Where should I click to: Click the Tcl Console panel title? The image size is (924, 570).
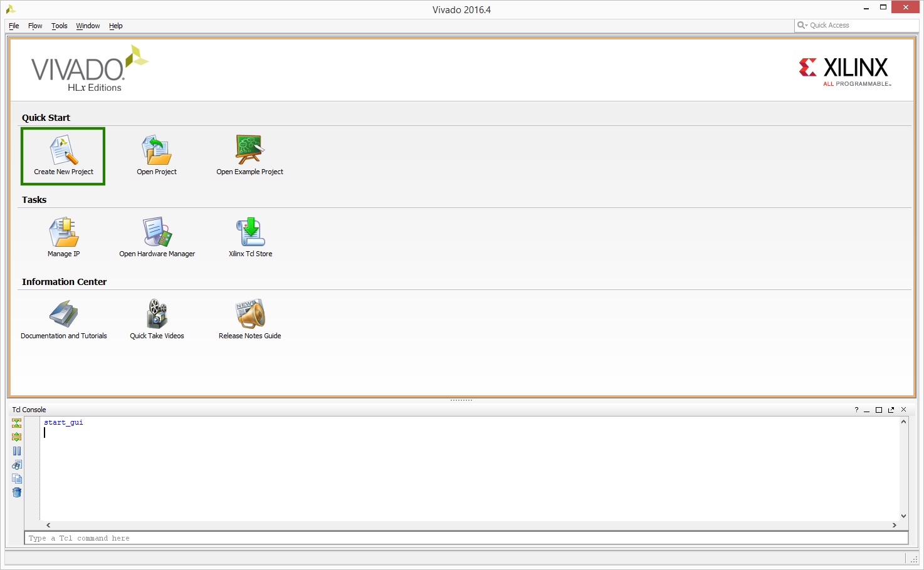(x=29, y=410)
